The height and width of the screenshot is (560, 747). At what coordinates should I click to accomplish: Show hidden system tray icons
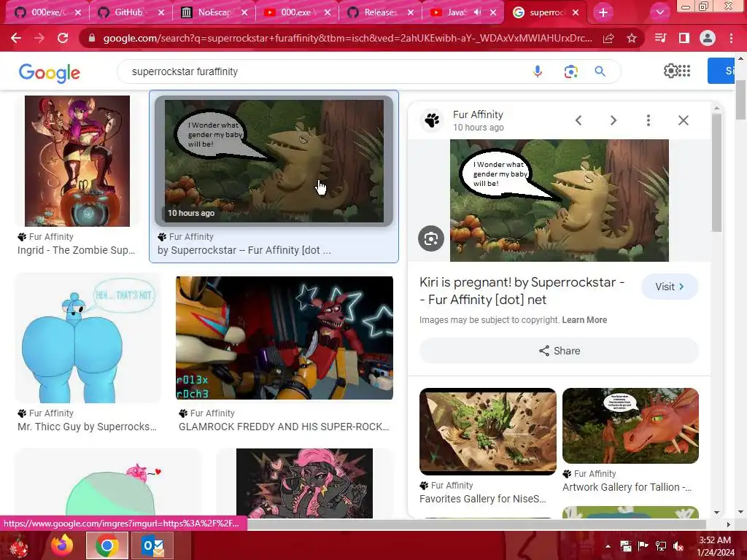coord(608,546)
